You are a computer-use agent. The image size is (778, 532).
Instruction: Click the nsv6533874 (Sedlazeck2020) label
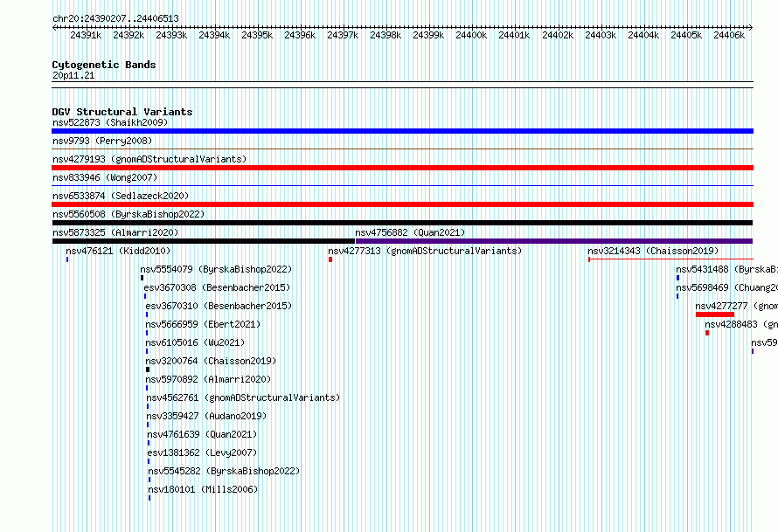(x=121, y=196)
